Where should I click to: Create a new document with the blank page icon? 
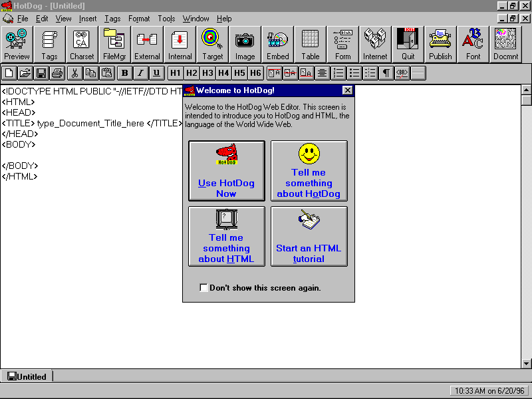9,73
